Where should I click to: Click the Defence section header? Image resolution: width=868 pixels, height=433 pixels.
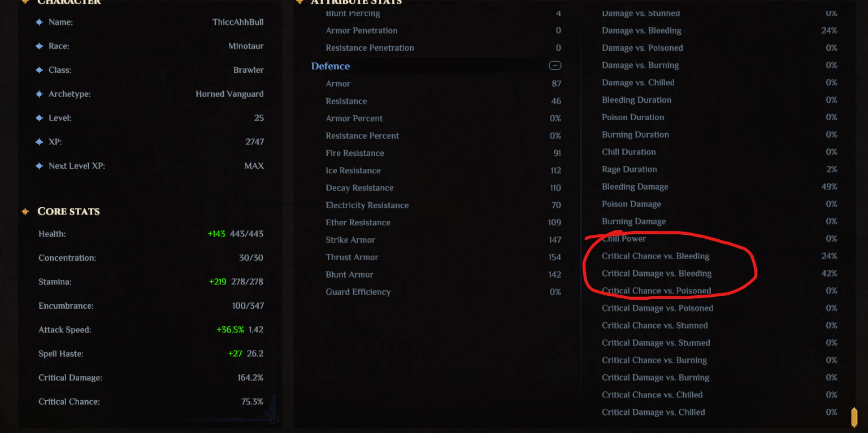331,66
